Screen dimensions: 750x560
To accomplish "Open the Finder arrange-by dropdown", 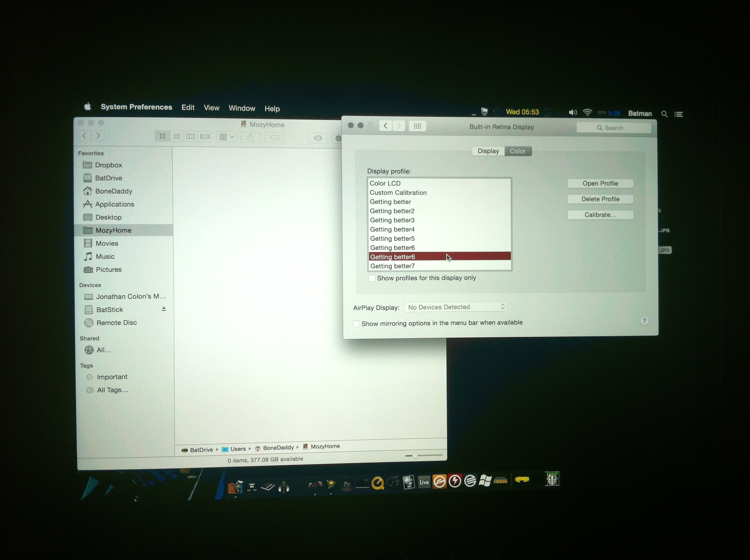I will 226,137.
